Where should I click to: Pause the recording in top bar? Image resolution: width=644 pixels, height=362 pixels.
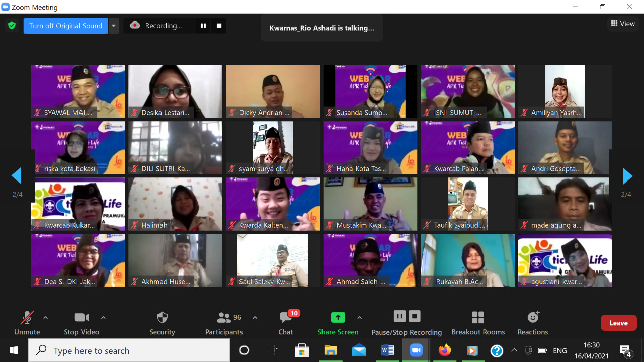[x=203, y=26]
